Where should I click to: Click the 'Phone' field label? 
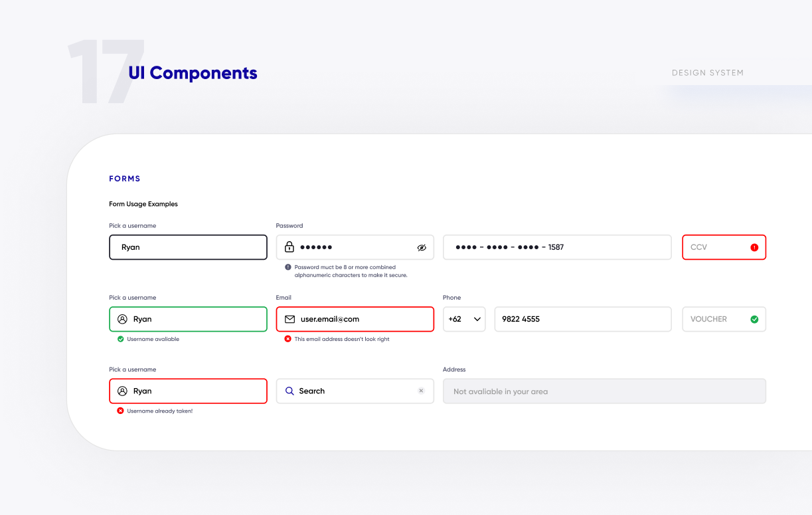[451, 298]
